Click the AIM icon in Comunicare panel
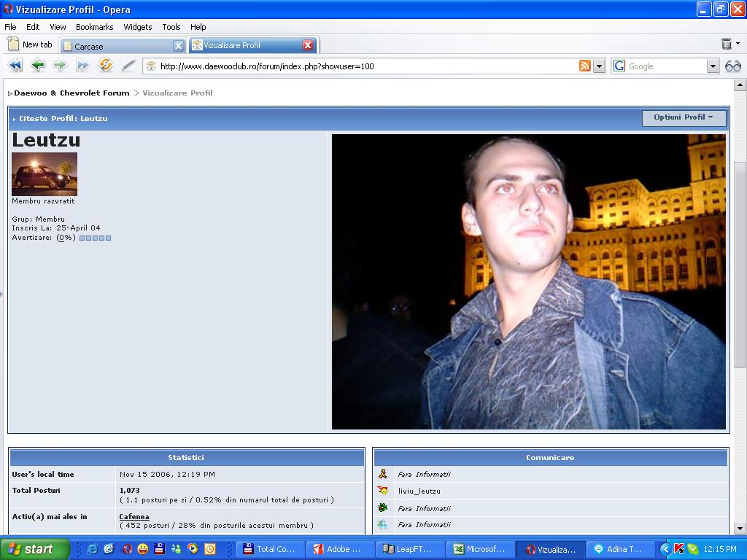747x560 pixels. (382, 474)
